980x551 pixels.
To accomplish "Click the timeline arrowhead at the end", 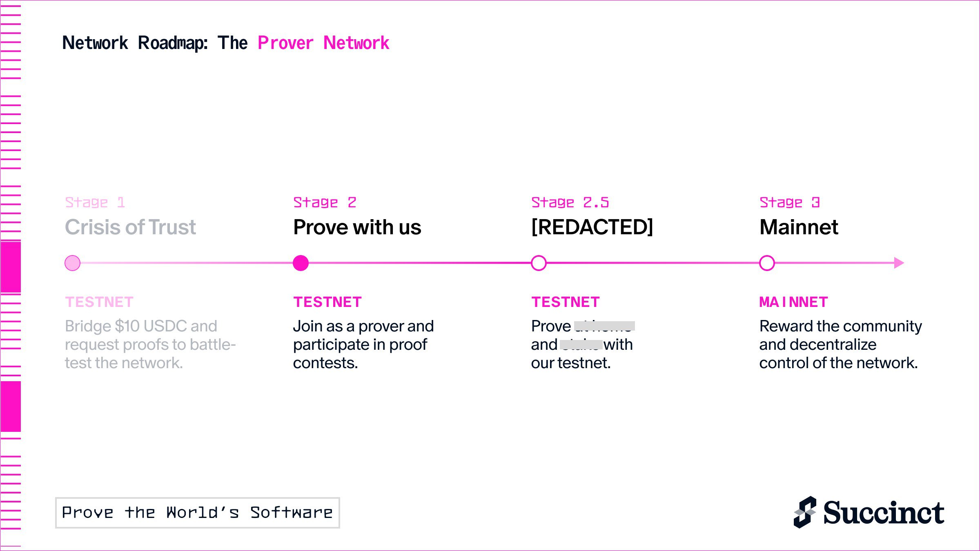I will click(899, 263).
